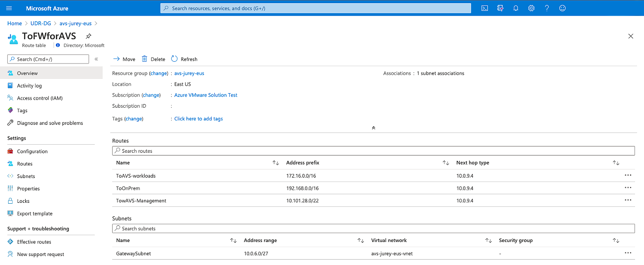Open avs-jurey-eus resource group link
Image resolution: width=644 pixels, height=265 pixels.
click(189, 73)
